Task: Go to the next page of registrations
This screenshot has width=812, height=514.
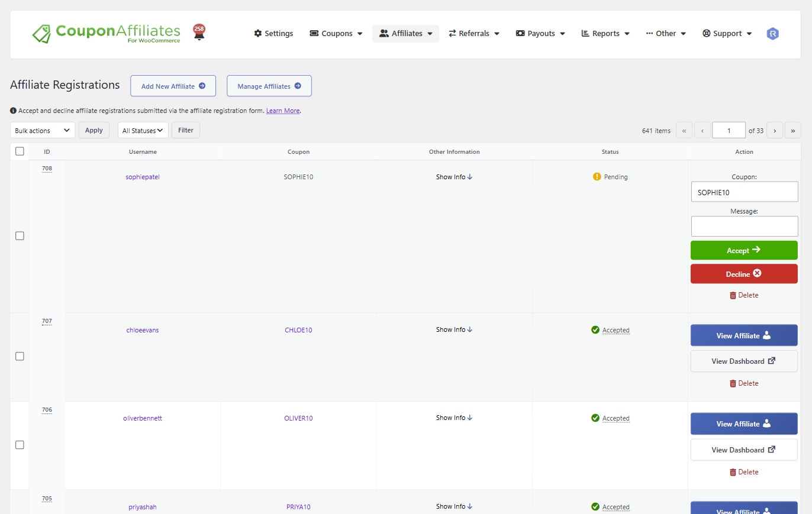Action: 775,130
